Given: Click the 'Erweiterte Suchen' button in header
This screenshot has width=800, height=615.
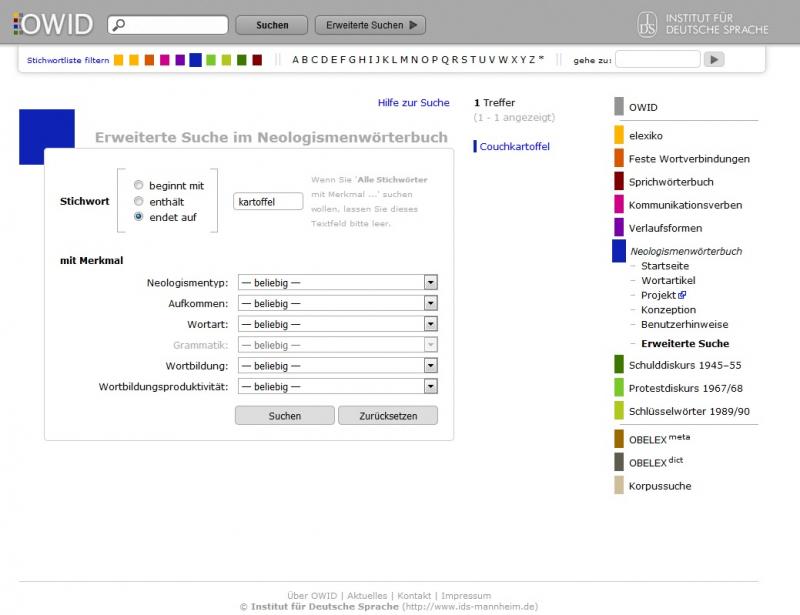Looking at the screenshot, I should click(370, 25).
